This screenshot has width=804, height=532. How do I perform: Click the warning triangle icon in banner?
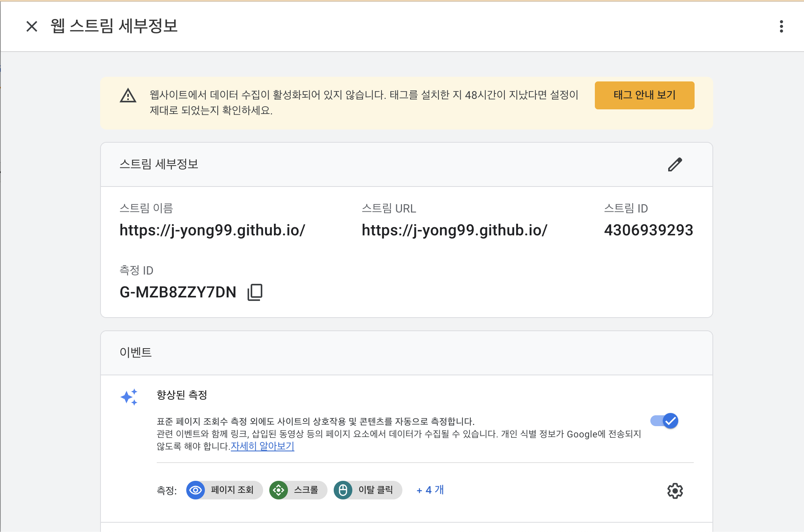click(128, 95)
